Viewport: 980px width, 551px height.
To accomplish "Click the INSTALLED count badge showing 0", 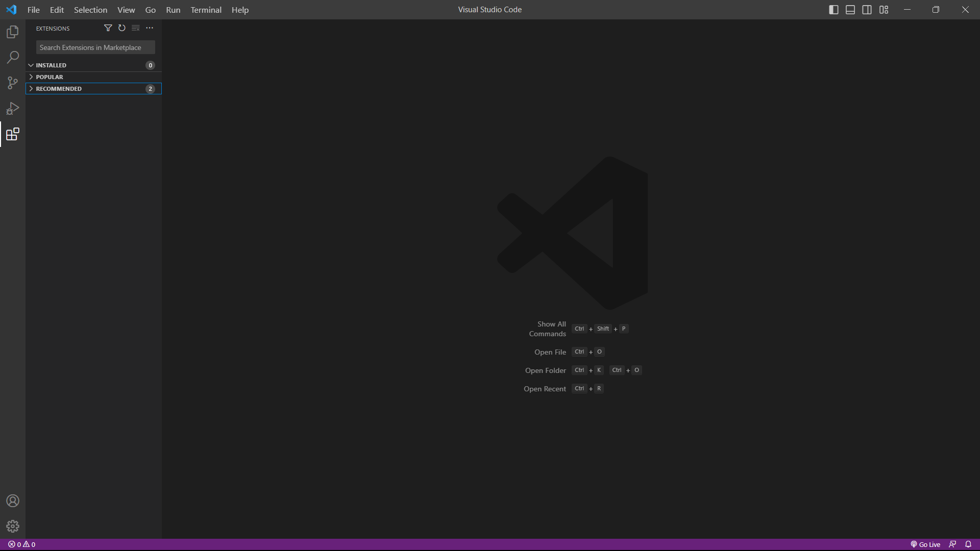I will click(150, 65).
